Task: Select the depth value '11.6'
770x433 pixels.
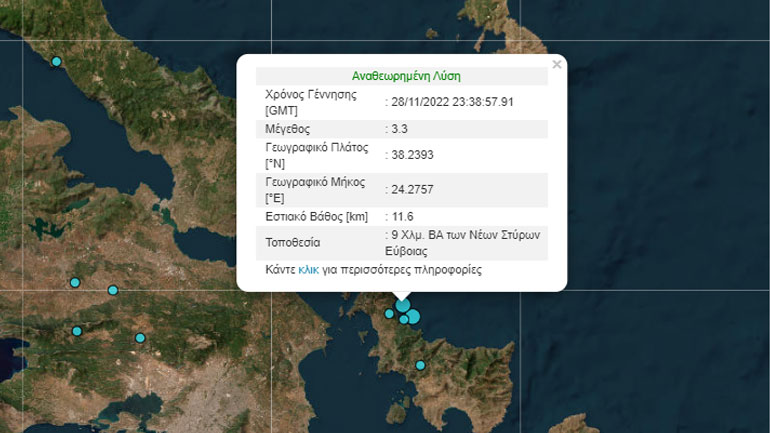Action: tap(402, 216)
